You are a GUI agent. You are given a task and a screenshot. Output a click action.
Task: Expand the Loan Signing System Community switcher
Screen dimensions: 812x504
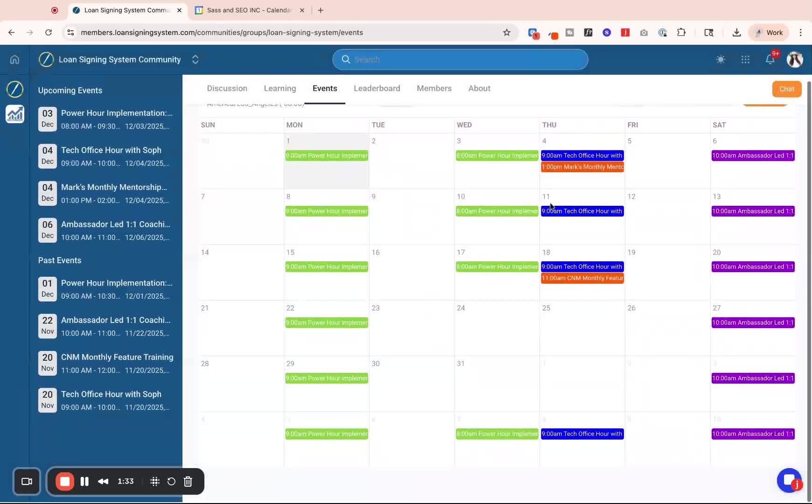click(x=196, y=59)
